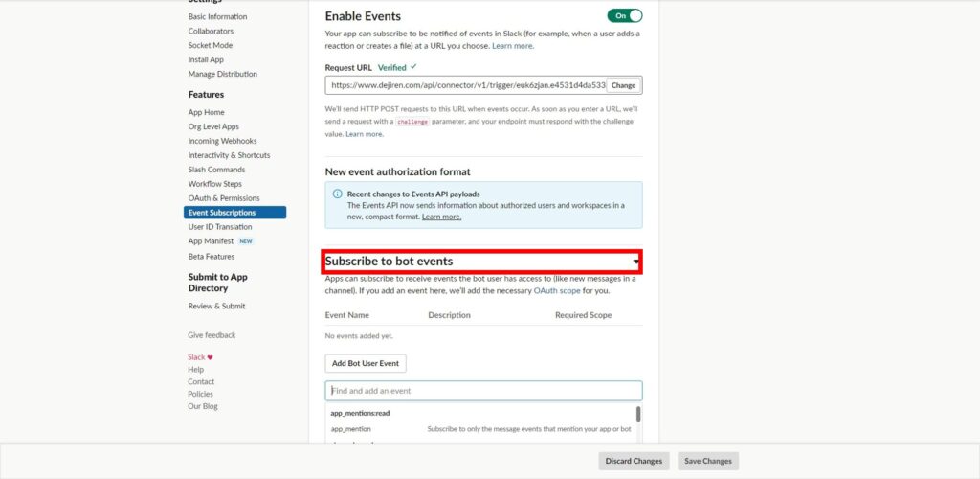Open the Event Subscriptions sidebar item

(x=235, y=213)
